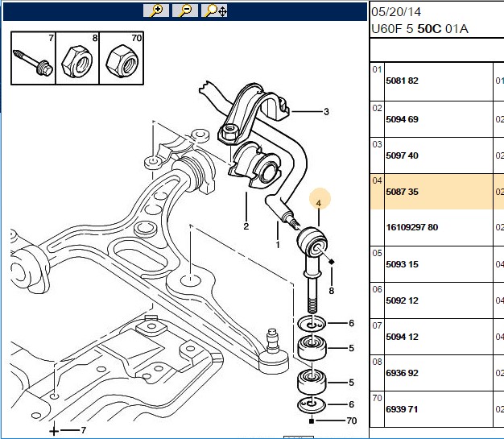Select callout number 70 near bottom of diagram

(351, 420)
